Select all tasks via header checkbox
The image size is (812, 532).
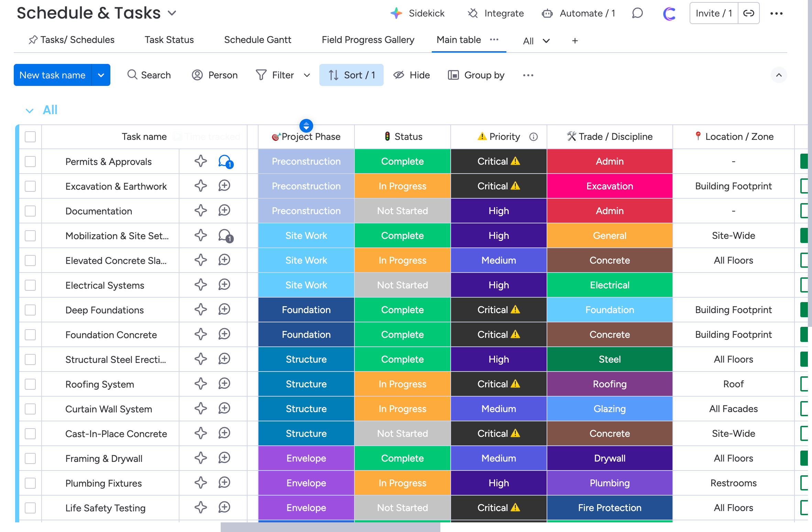[x=30, y=137]
